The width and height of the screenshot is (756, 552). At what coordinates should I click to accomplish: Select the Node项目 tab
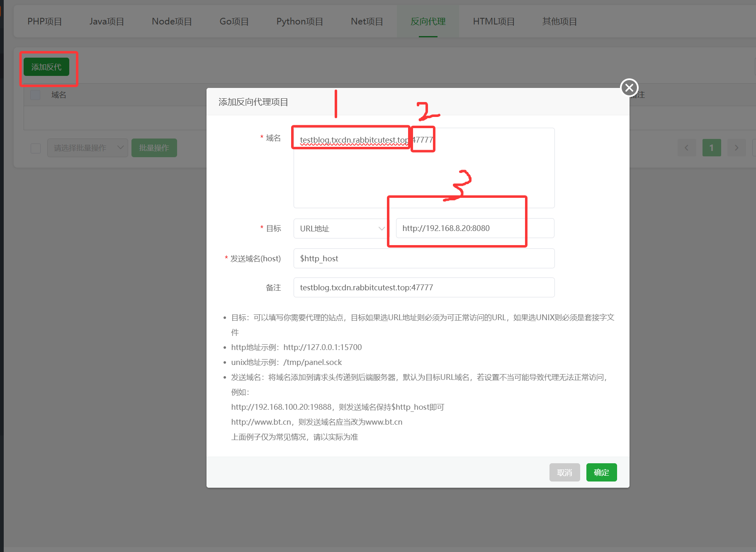pyautogui.click(x=172, y=22)
